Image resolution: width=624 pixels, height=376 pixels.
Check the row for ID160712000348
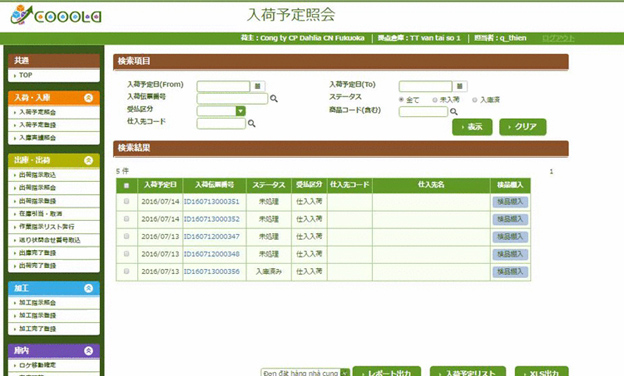[x=127, y=254]
